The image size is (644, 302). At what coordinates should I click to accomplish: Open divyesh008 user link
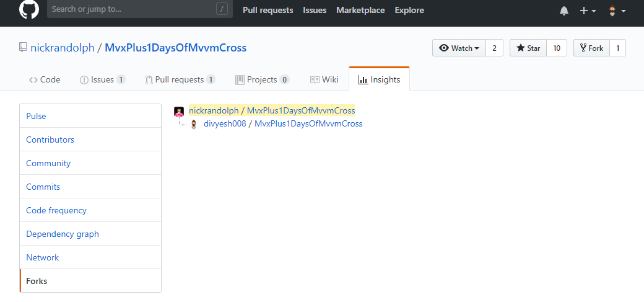tap(225, 123)
